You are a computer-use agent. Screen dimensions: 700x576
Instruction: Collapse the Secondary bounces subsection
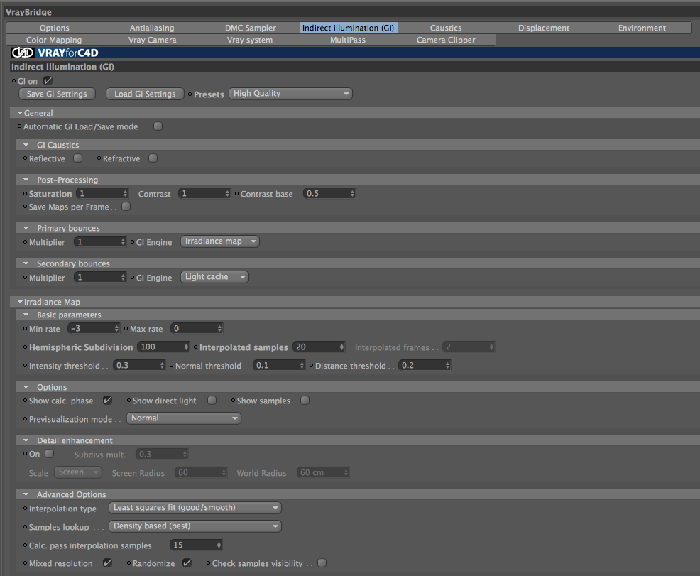pyautogui.click(x=26, y=263)
